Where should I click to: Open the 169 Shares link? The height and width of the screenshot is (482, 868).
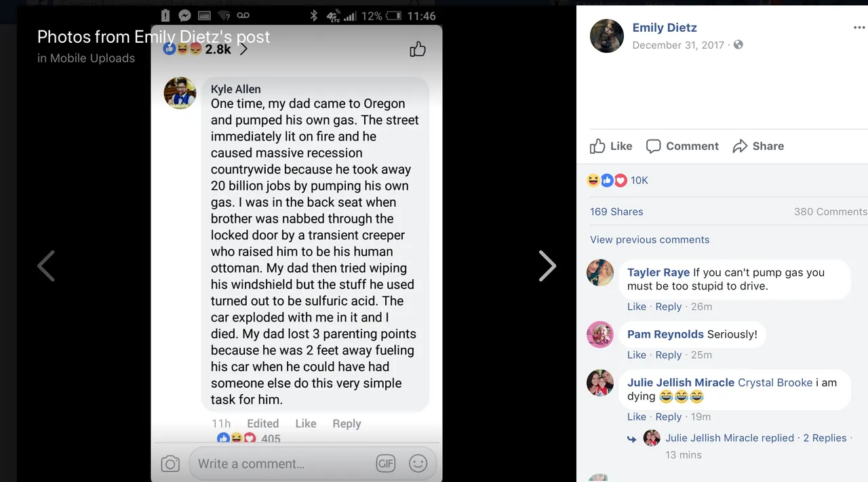coord(616,212)
